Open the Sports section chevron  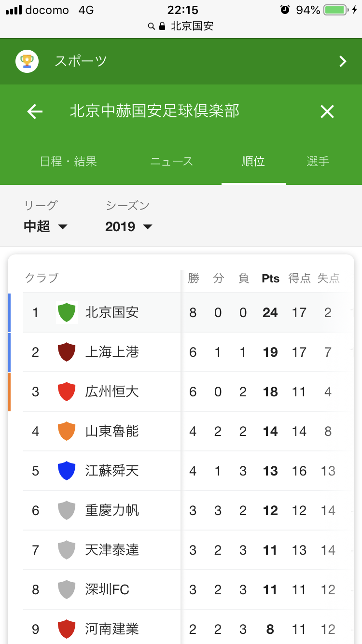click(x=343, y=61)
